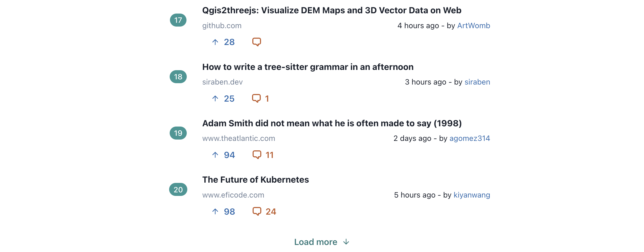The width and height of the screenshot is (644, 252).
Task: Upvote the tree-sitter grammar story
Action: 223,99
